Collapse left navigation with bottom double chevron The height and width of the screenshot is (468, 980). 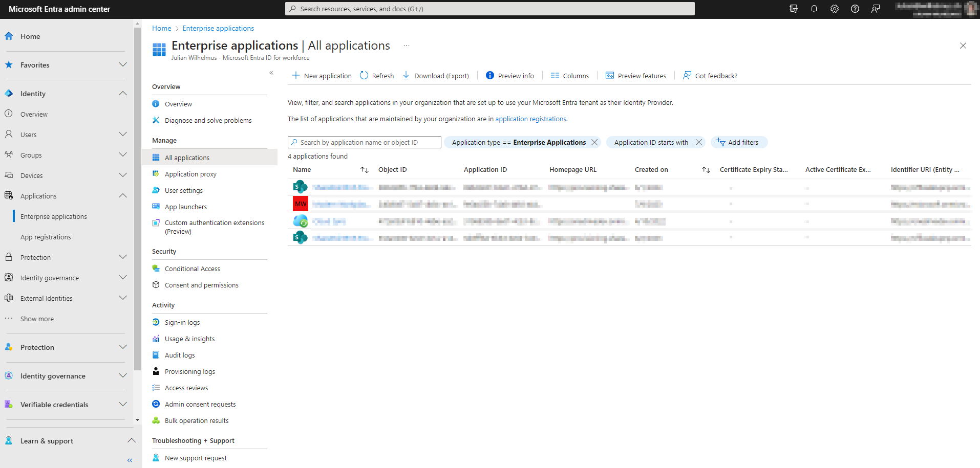click(x=130, y=460)
